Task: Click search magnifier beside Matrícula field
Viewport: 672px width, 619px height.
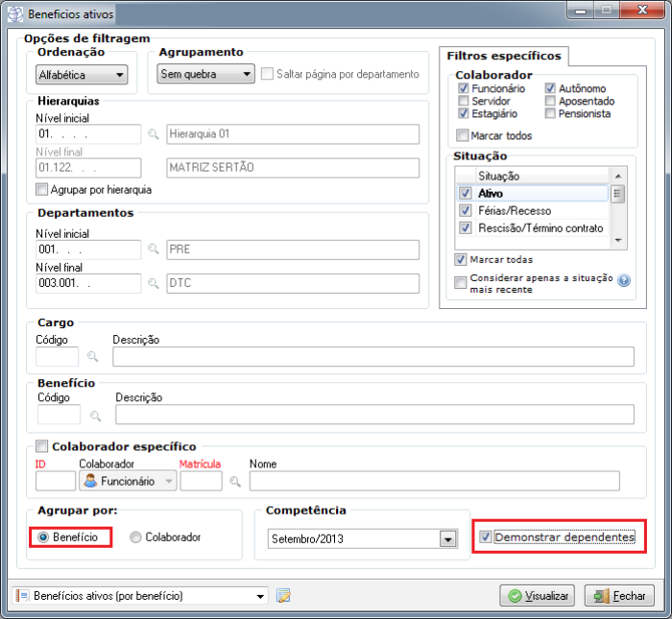Action: point(234,482)
